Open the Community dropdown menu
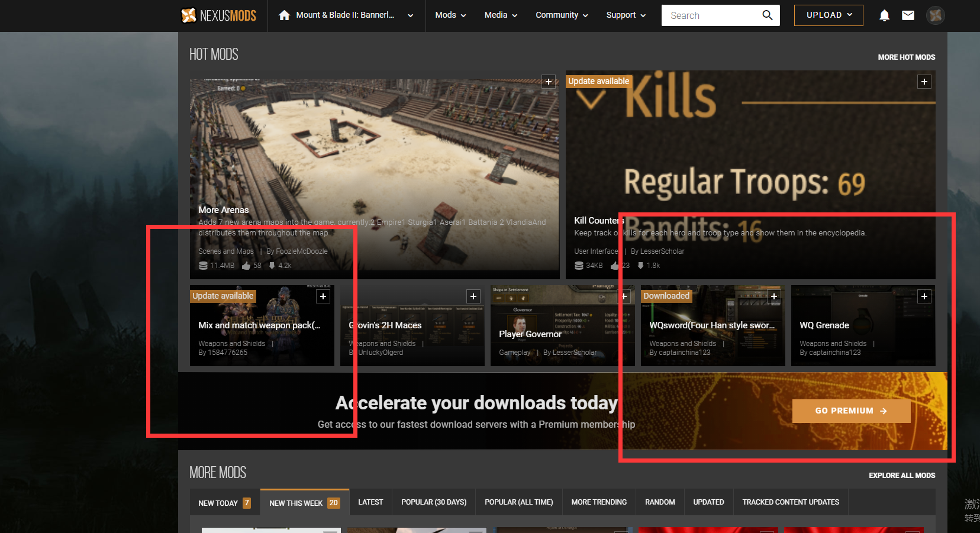 click(x=562, y=15)
